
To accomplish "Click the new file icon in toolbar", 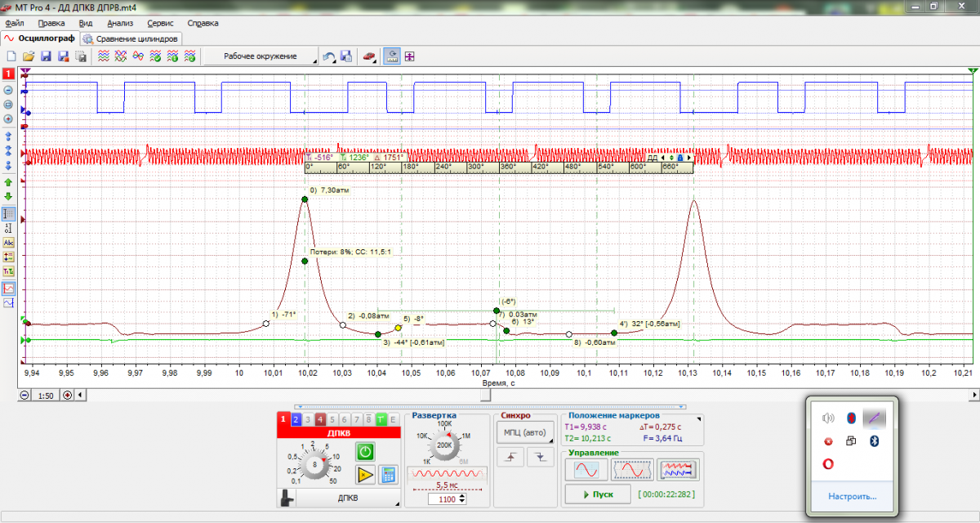I will 11,56.
